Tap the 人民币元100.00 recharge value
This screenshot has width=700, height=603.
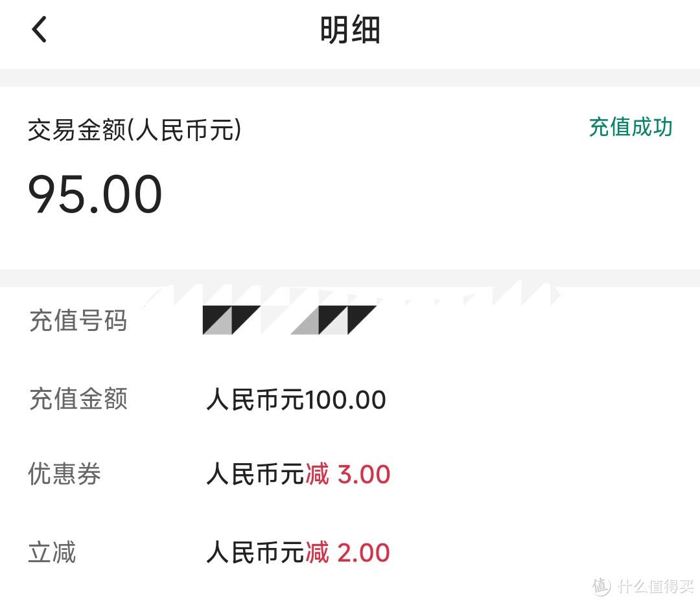coord(296,399)
